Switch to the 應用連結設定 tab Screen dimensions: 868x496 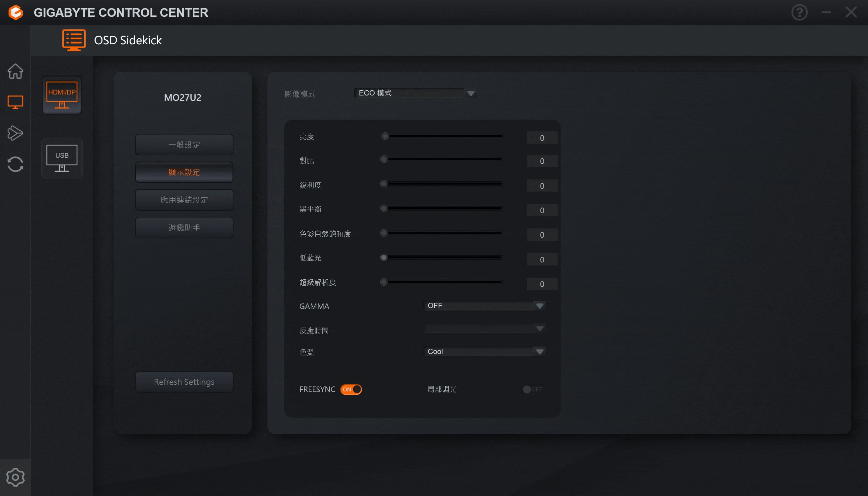(184, 200)
